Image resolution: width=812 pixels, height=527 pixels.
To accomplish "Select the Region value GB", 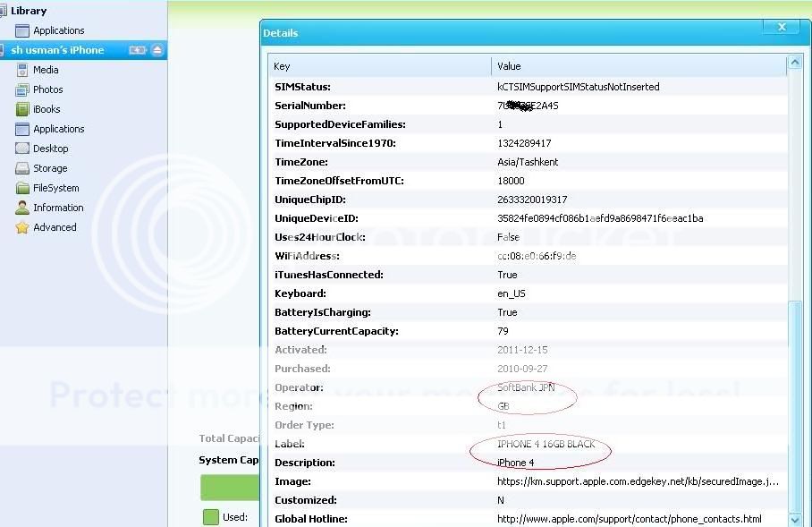I will pyautogui.click(x=503, y=406).
